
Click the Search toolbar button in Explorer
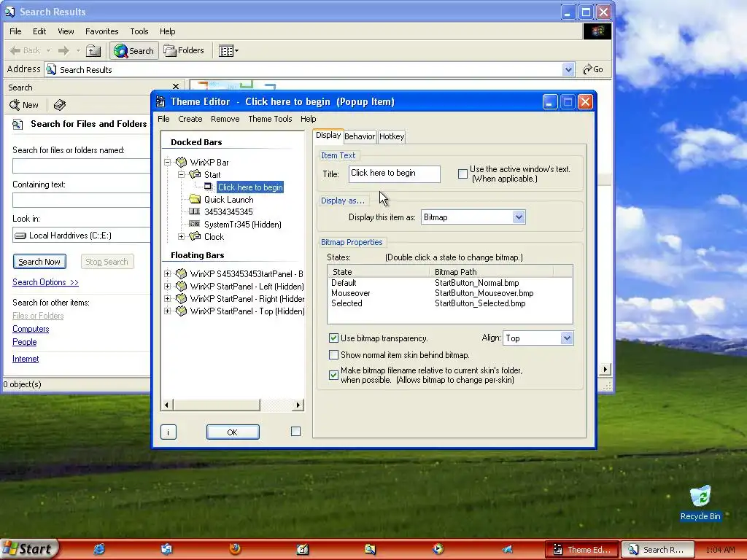tap(134, 50)
